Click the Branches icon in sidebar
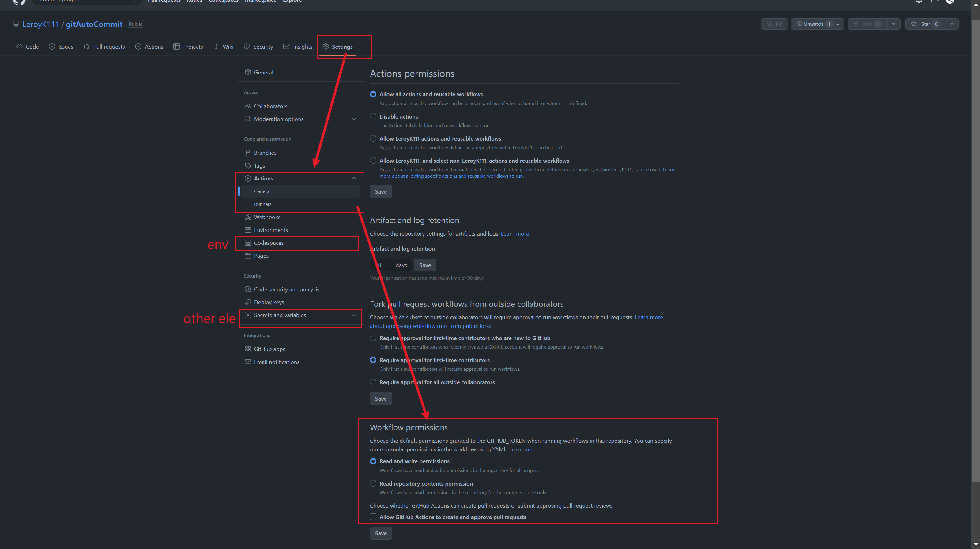980x549 pixels. pos(248,153)
